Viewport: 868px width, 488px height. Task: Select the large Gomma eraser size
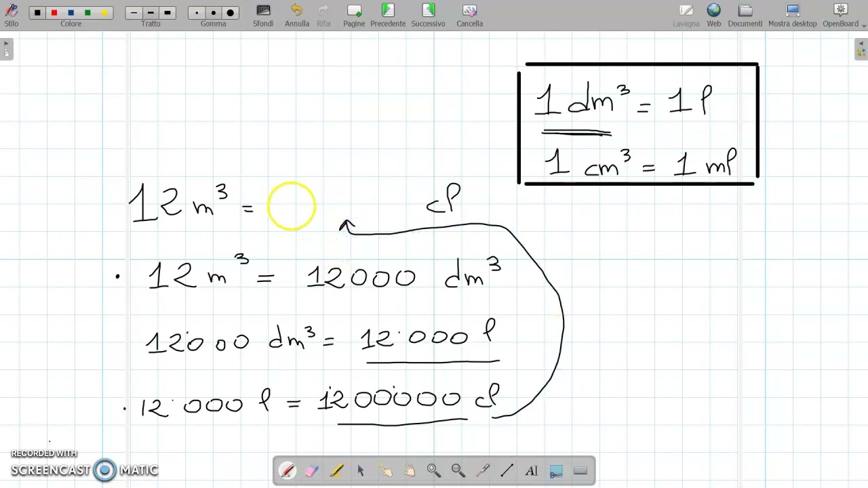(231, 13)
